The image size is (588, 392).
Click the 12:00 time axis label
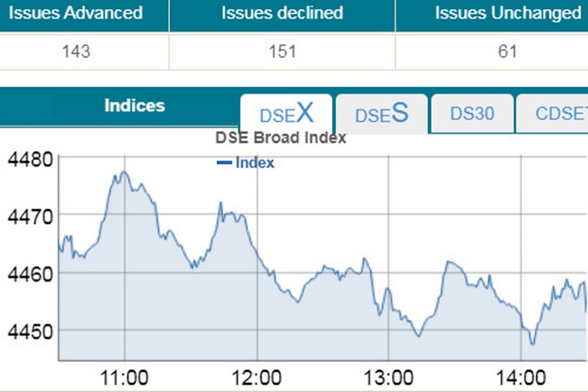[255, 376]
